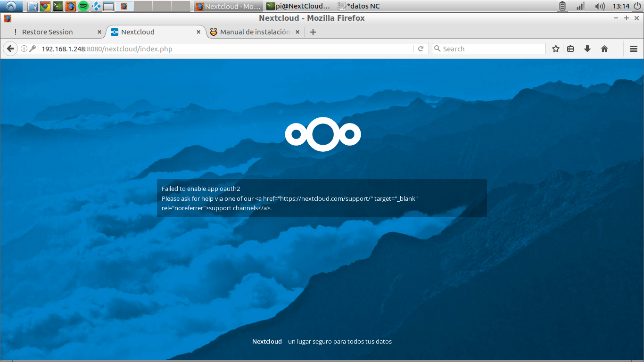Reload the page with the refresh icon
This screenshot has height=362, width=644.
pos(421,49)
